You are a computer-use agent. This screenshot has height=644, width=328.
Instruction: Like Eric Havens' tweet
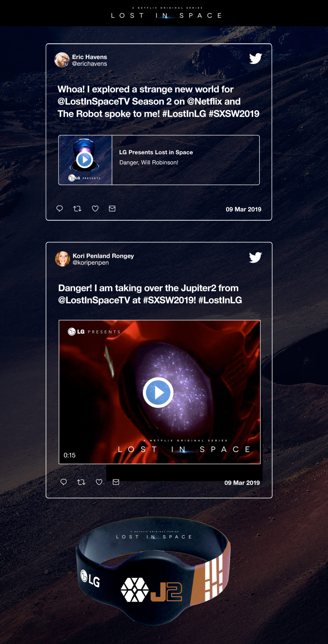click(x=95, y=209)
